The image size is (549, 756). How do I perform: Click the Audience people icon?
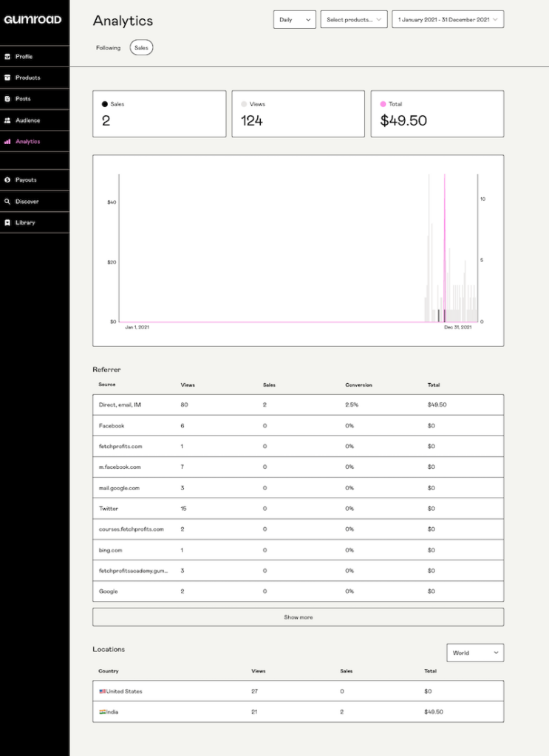[x=7, y=120]
